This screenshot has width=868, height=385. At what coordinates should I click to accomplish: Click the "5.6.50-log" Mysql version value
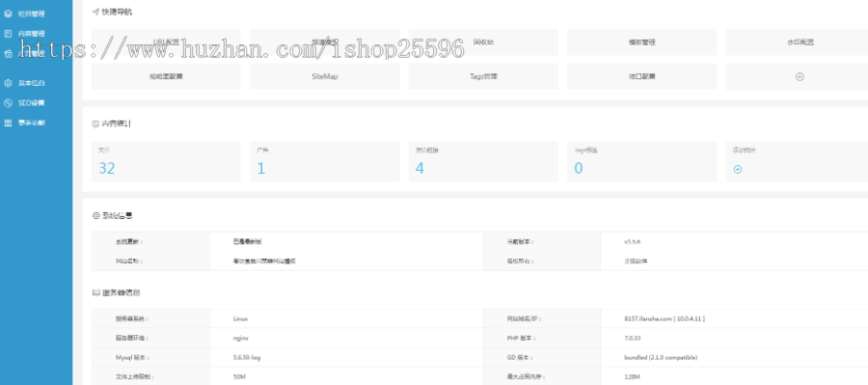247,357
